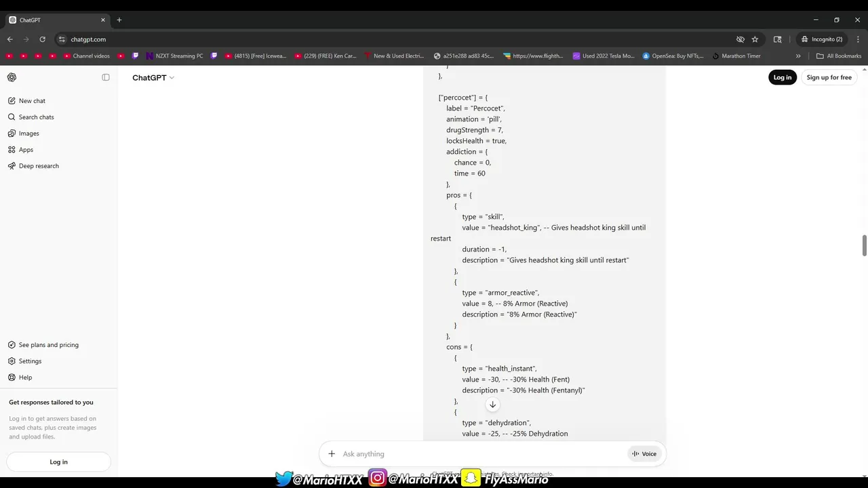Open NZXT Streaming PC bookmark

[x=175, y=56]
